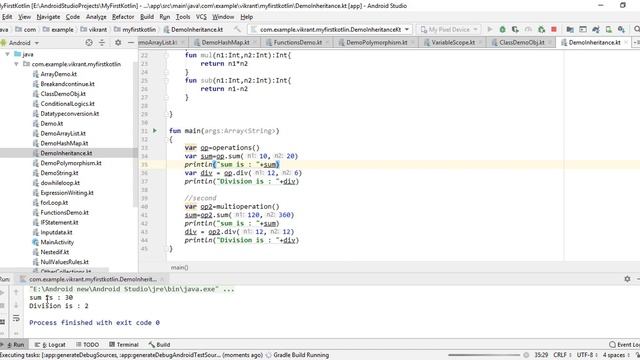Screen dimensions: 640x360
Task: Open Run panel settings gear
Action: (627, 279)
